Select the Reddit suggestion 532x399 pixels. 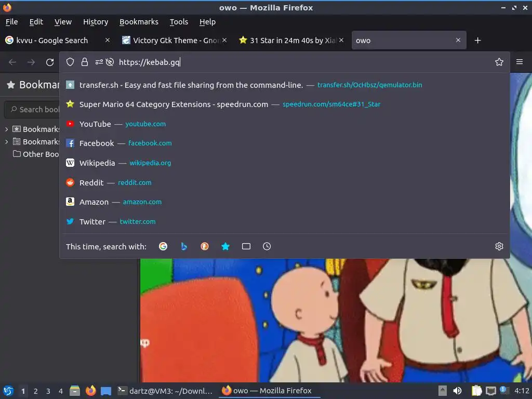tap(285, 182)
